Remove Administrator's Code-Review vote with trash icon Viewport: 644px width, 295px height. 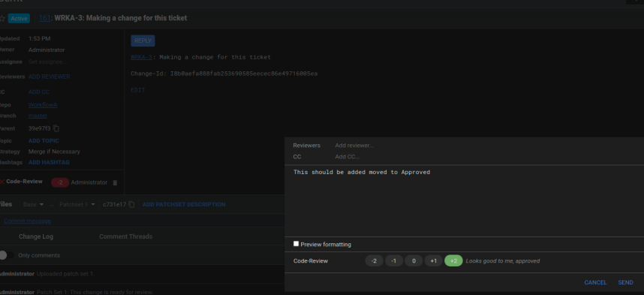115,182
